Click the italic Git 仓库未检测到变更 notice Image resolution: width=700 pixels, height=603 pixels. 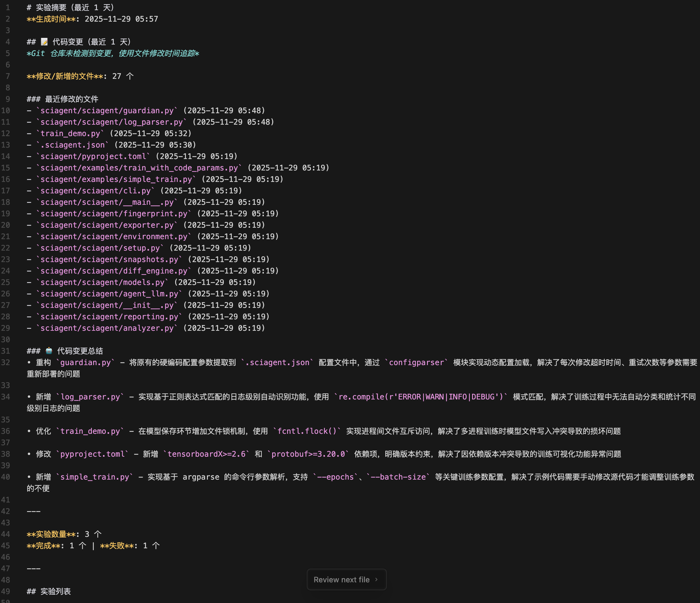[113, 53]
